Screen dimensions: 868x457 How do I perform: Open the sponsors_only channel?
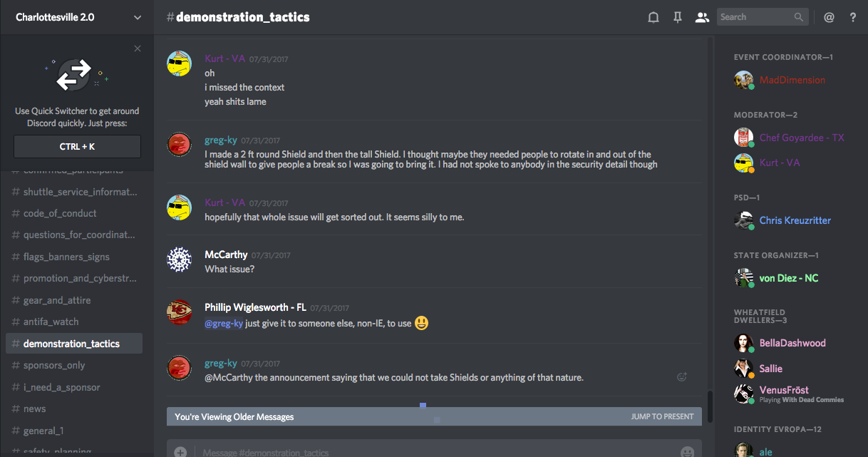(54, 365)
